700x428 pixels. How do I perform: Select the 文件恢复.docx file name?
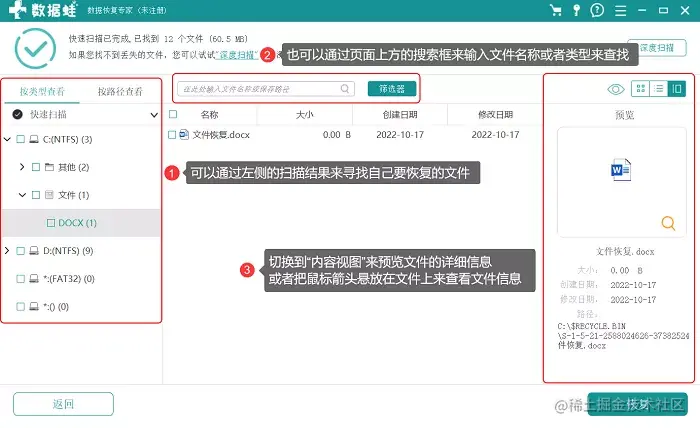point(221,134)
